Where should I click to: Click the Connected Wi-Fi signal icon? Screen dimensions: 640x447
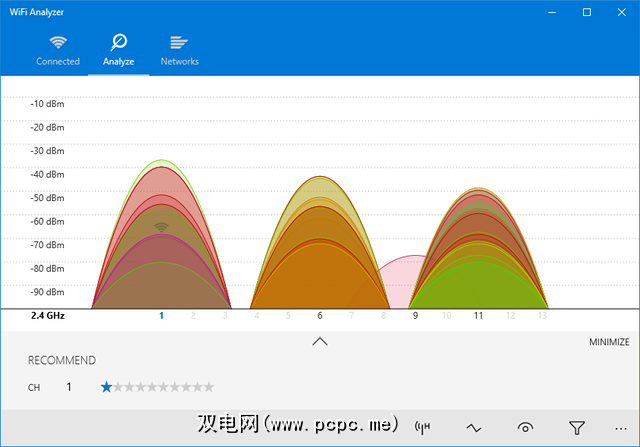pos(58,42)
